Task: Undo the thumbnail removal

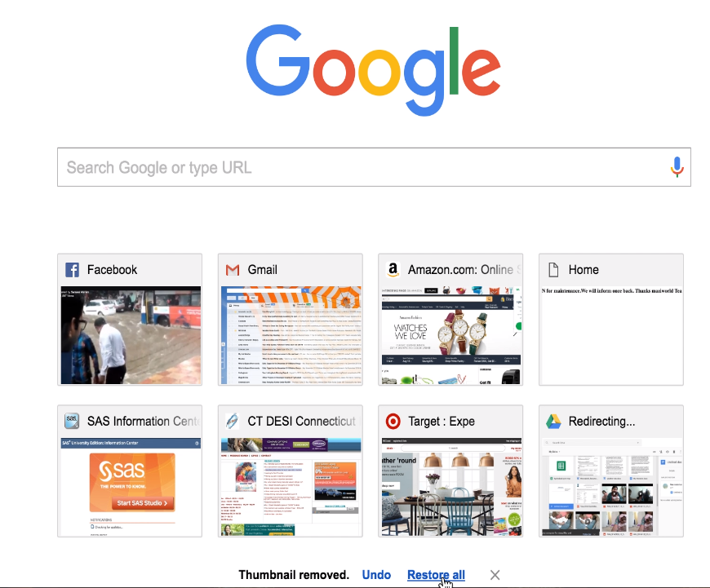Action: (376, 575)
